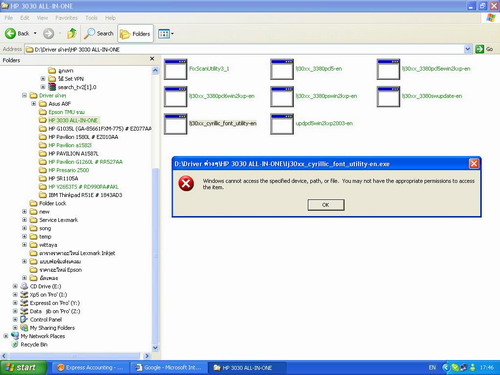The width and height of the screenshot is (500, 375).
Task: Click the taskbar clock showing 17:46
Action: 487,367
